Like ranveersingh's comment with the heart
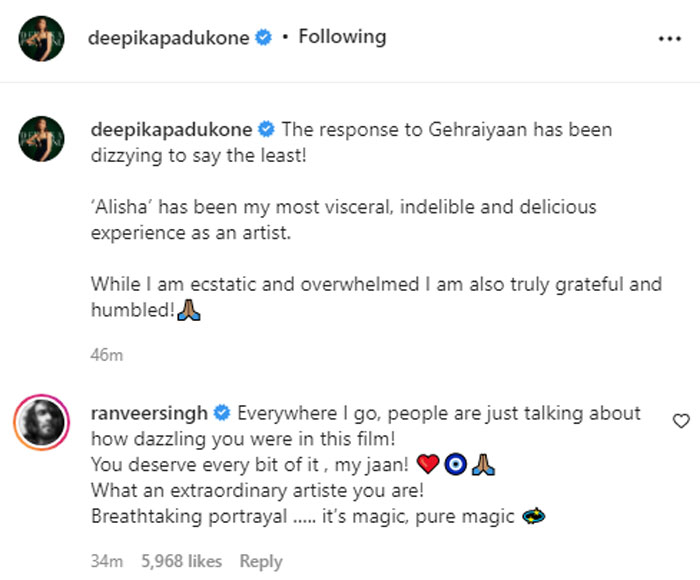Image resolution: width=700 pixels, height=580 pixels. [681, 421]
